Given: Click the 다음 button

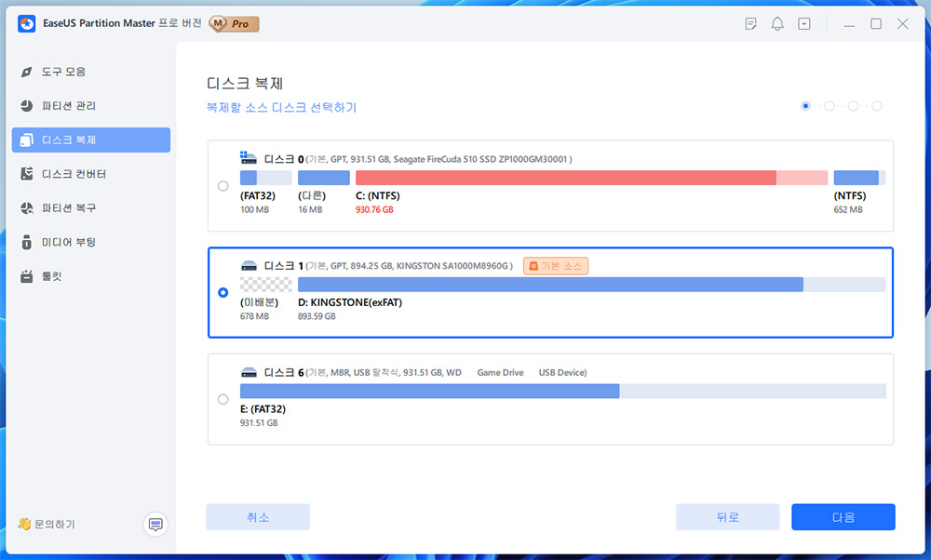Looking at the screenshot, I should pyautogui.click(x=843, y=517).
